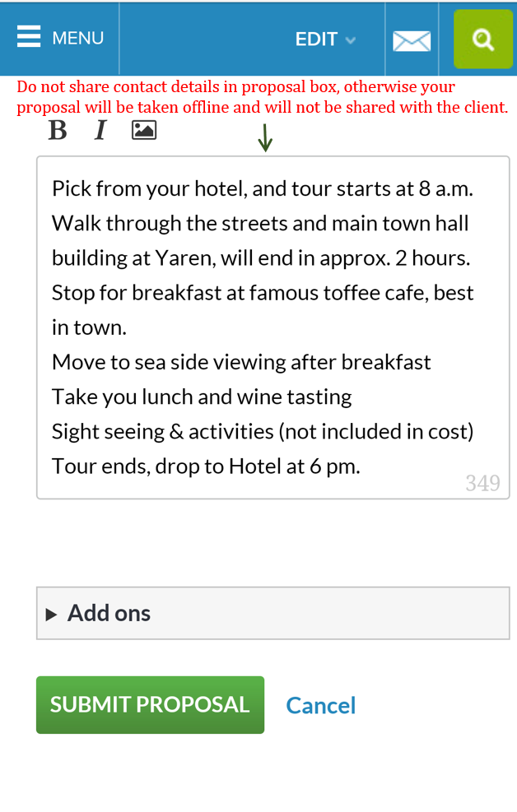Click the 'Sight seeing & activities' line
This screenshot has width=517, height=812.
262,431
